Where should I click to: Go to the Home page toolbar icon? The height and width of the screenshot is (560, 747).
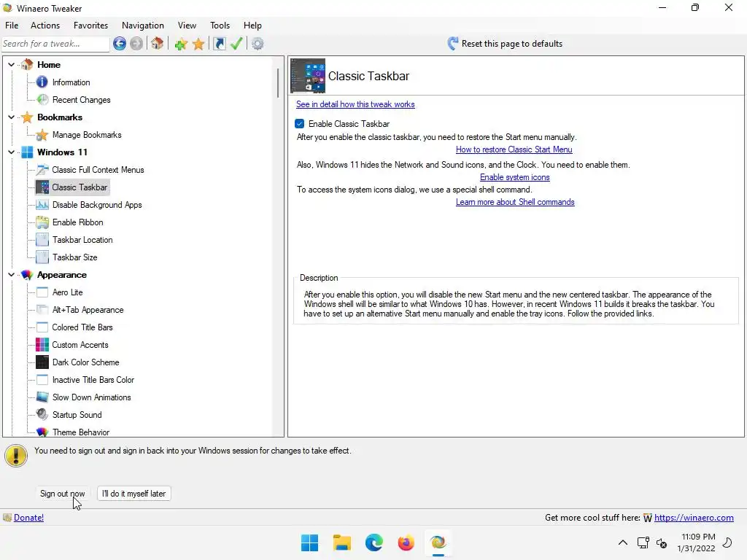coord(158,44)
